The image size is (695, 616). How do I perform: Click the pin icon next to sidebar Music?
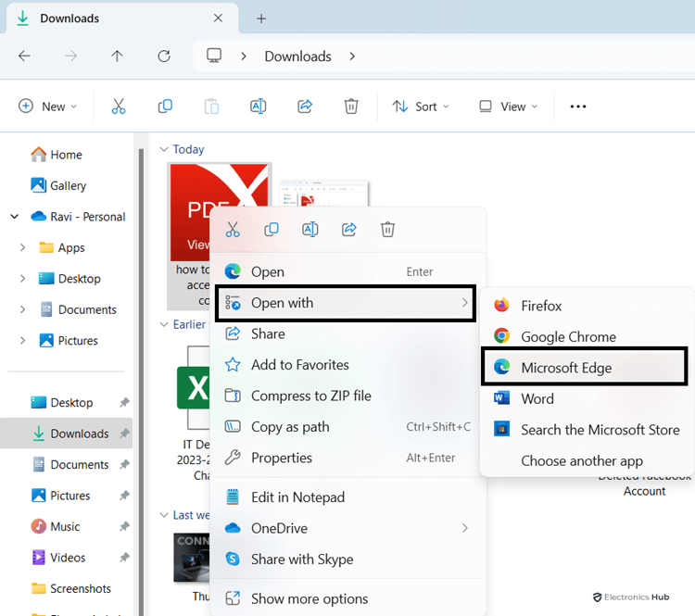click(x=124, y=526)
